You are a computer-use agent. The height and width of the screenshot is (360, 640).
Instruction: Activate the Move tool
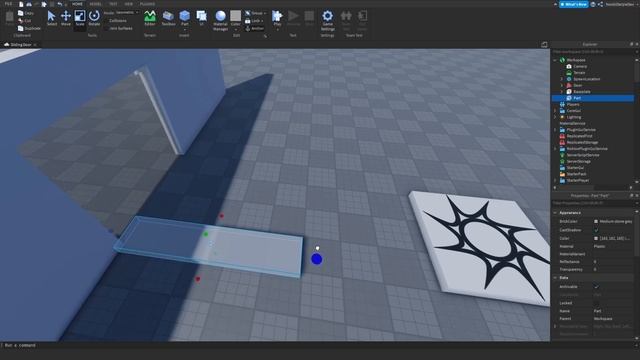tap(66, 18)
